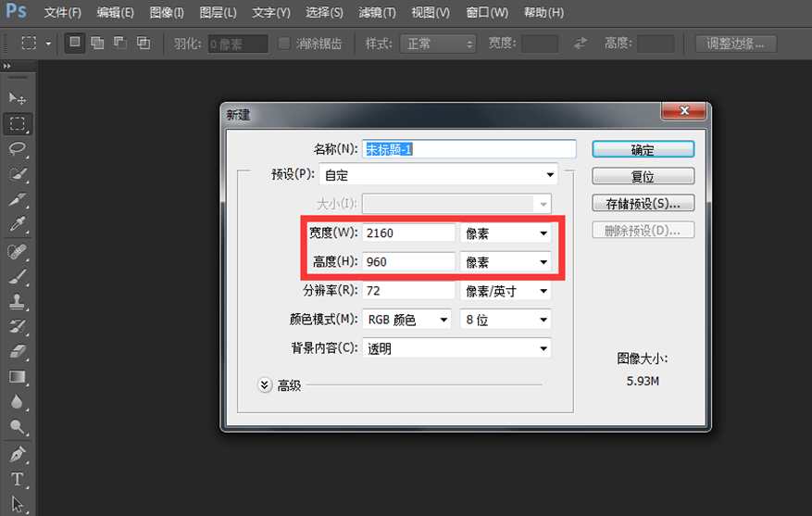Image resolution: width=812 pixels, height=516 pixels.
Task: Open the resolution unit 像素/英寸 dropdown
Action: (x=506, y=291)
